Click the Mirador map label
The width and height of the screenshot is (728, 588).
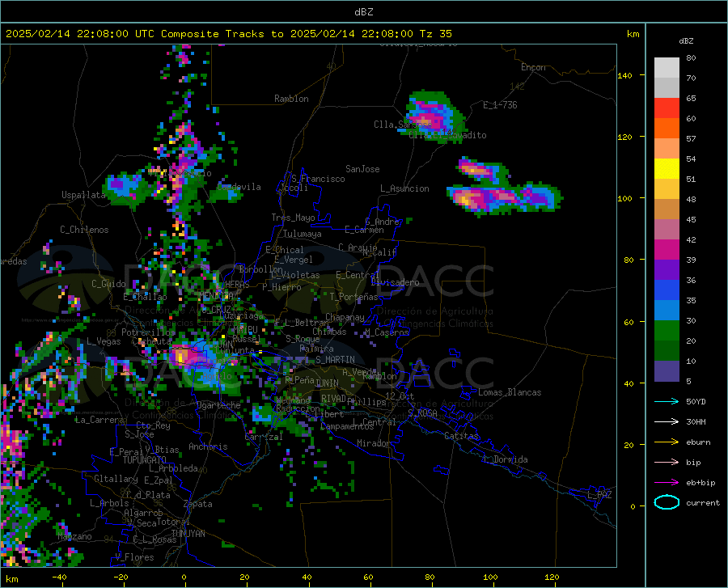(374, 443)
